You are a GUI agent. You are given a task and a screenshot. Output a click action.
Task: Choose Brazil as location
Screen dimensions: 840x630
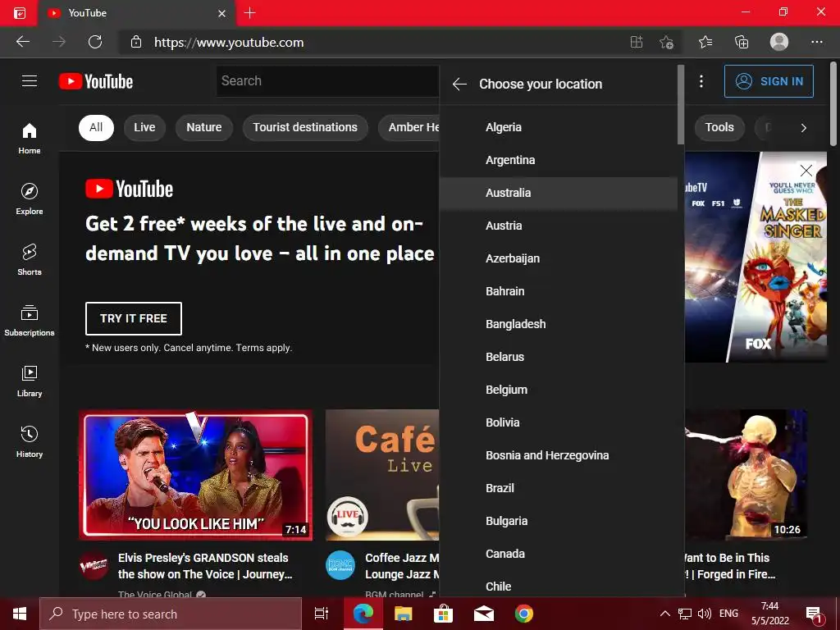pos(558,488)
